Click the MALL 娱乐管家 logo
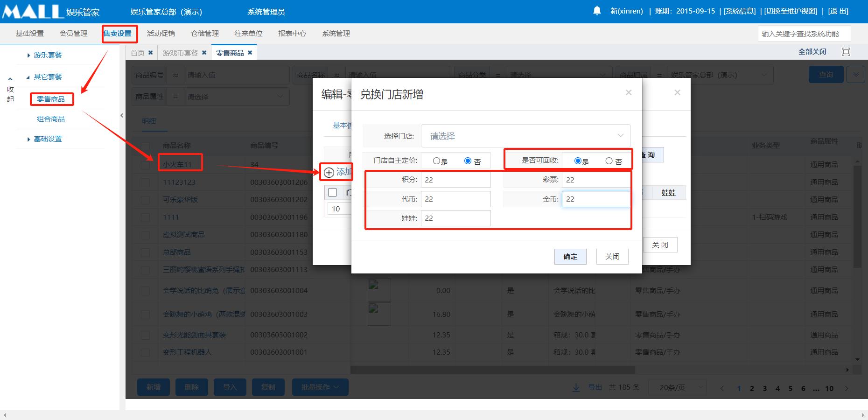868x420 pixels. coord(51,12)
